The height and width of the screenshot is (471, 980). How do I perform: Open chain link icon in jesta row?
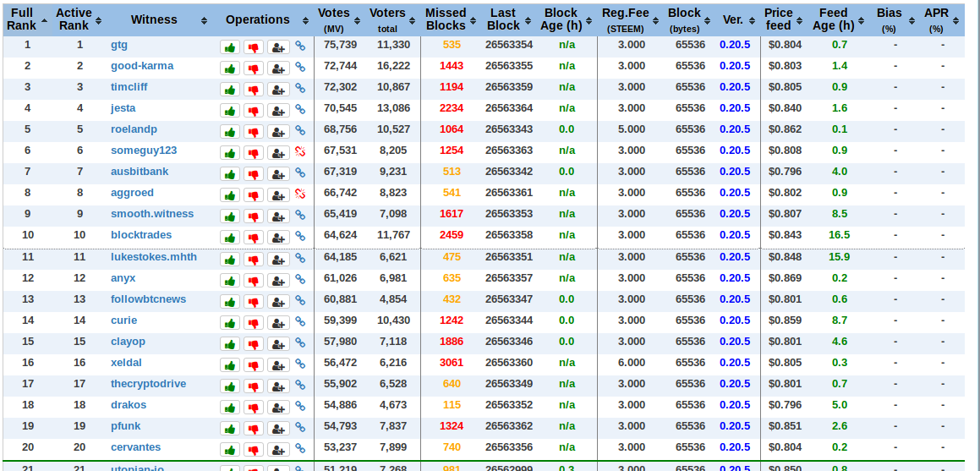pyautogui.click(x=300, y=109)
